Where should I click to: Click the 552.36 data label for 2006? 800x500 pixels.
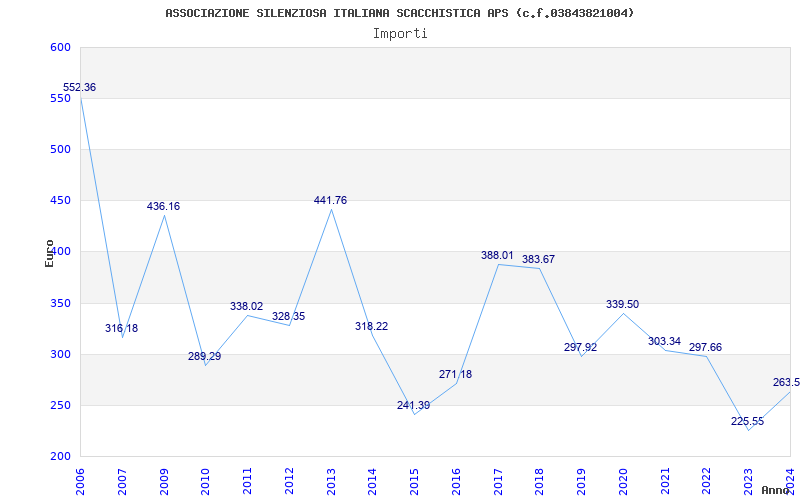pyautogui.click(x=79, y=88)
